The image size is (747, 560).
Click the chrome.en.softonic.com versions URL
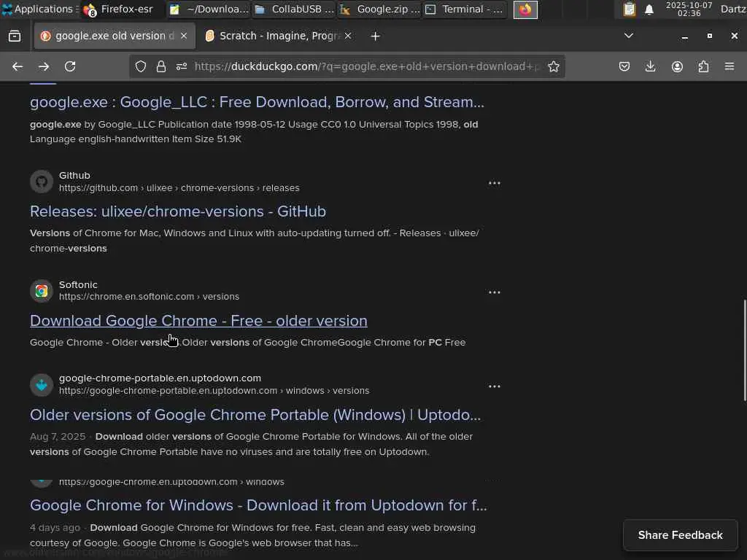point(149,297)
